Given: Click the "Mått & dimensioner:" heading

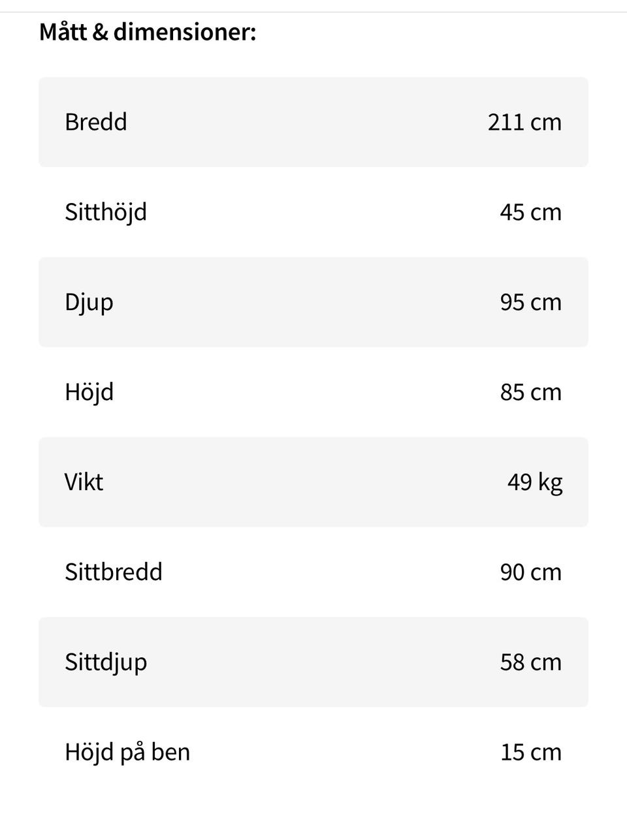Looking at the screenshot, I should pos(148,32).
